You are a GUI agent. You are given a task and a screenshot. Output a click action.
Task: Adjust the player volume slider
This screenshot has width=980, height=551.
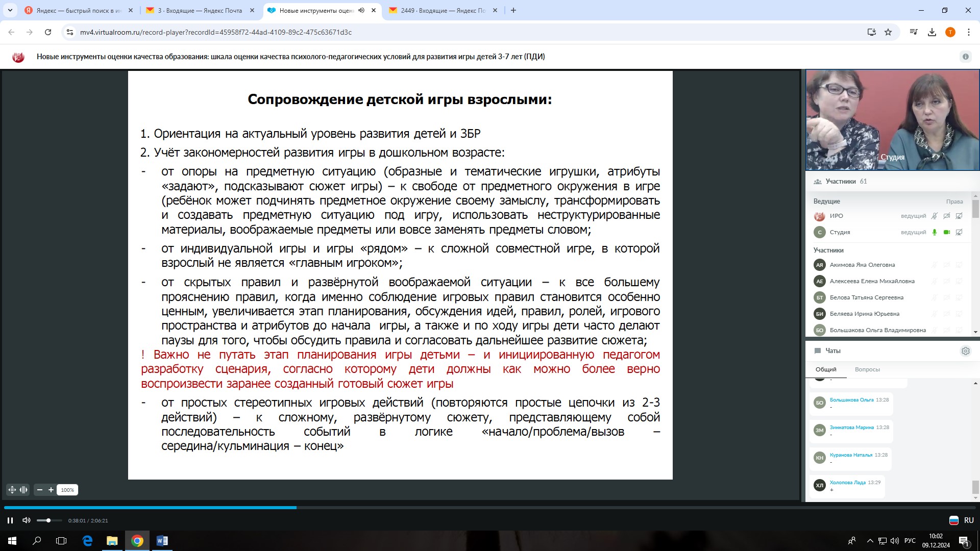(x=49, y=520)
